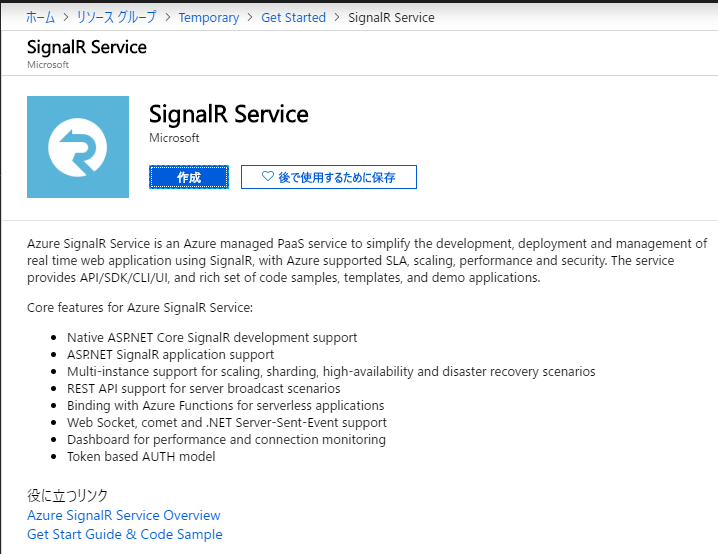The width and height of the screenshot is (718, 554).
Task: Click the blue 作成 (Create) button
Action: [x=189, y=177]
